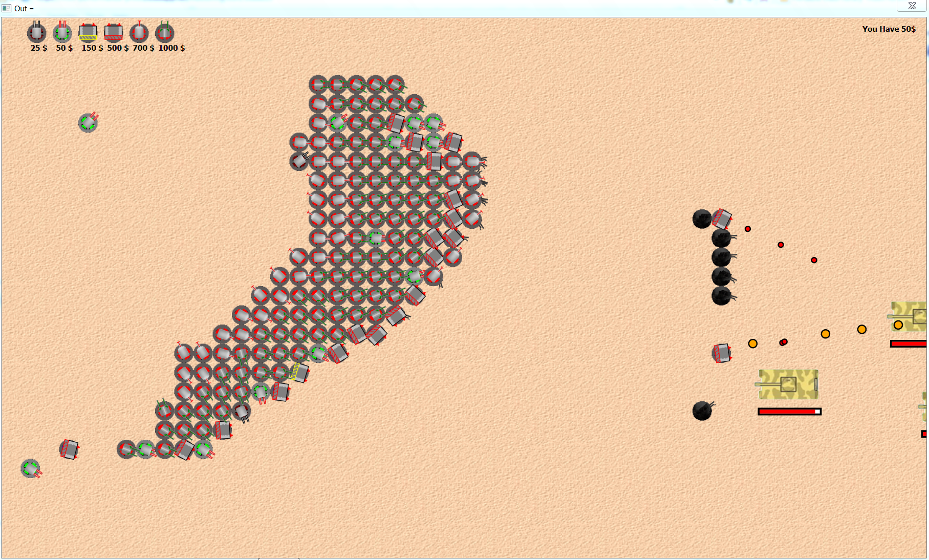Click the tilted red-striped tower at the left edge
This screenshot has height=560, width=929.
(x=70, y=449)
